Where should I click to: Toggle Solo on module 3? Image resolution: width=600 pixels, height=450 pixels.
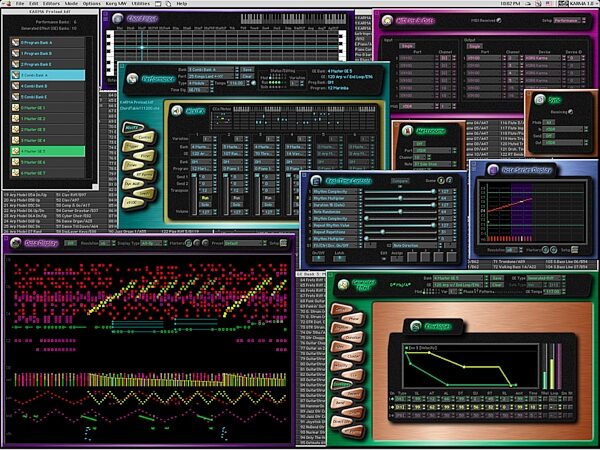point(269,205)
